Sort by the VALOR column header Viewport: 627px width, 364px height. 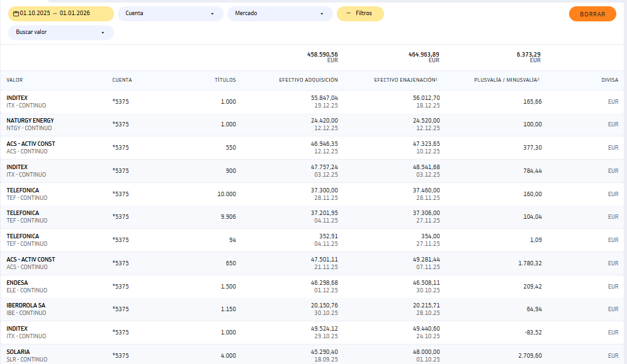tap(14, 80)
